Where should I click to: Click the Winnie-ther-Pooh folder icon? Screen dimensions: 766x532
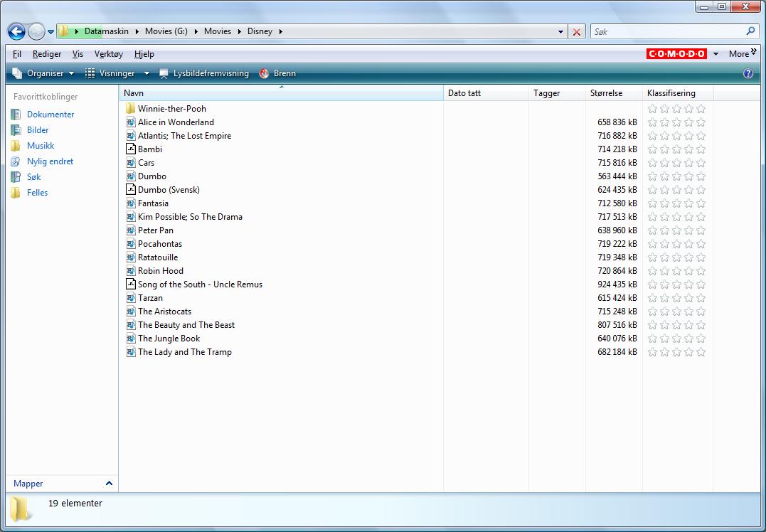tap(130, 108)
